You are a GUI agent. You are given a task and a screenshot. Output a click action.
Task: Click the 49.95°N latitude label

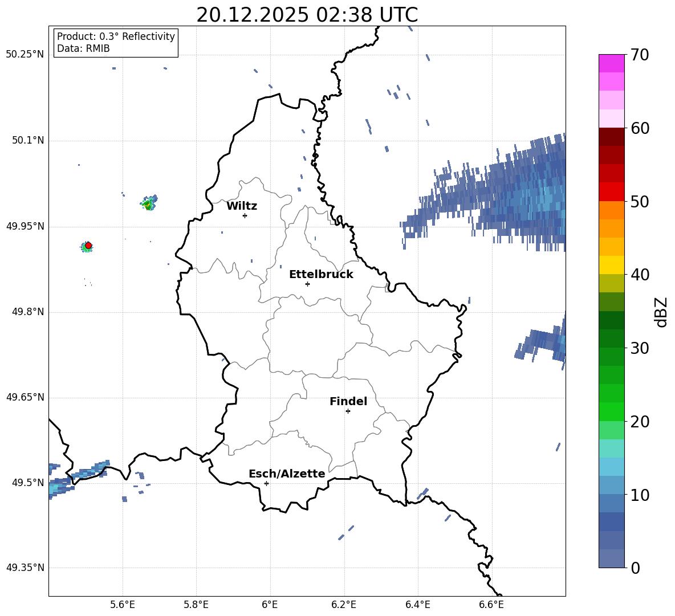[x=25, y=226]
